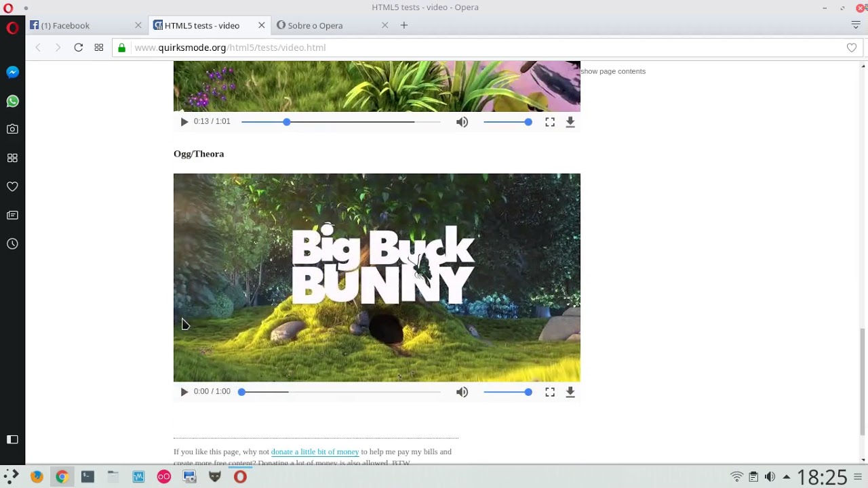868x488 pixels.
Task: Mute the Ogg/Theora video
Action: pyautogui.click(x=462, y=392)
